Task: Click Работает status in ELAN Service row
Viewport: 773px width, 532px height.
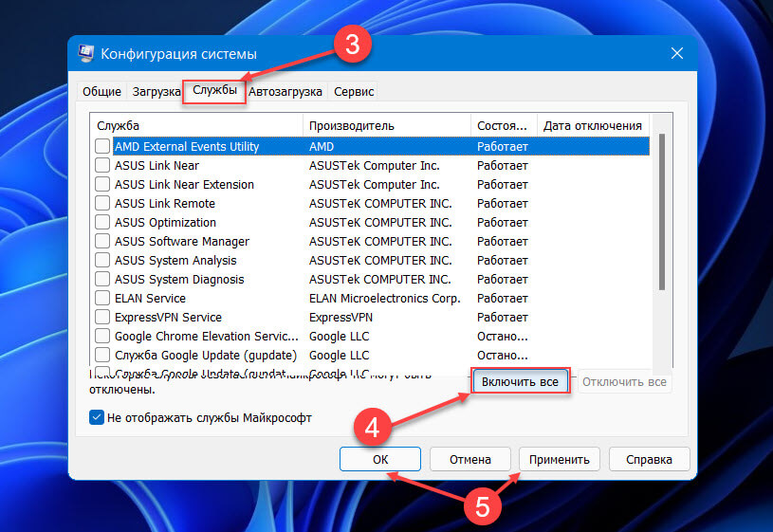Action: pyautogui.click(x=503, y=299)
